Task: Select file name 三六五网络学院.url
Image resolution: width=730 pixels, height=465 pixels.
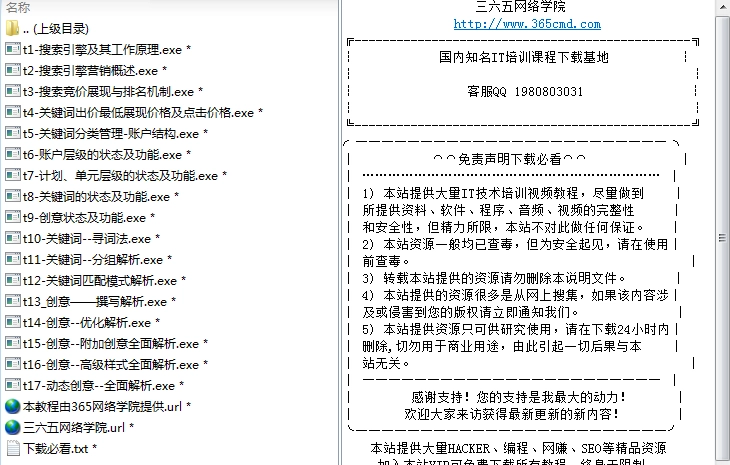Action: (74, 428)
